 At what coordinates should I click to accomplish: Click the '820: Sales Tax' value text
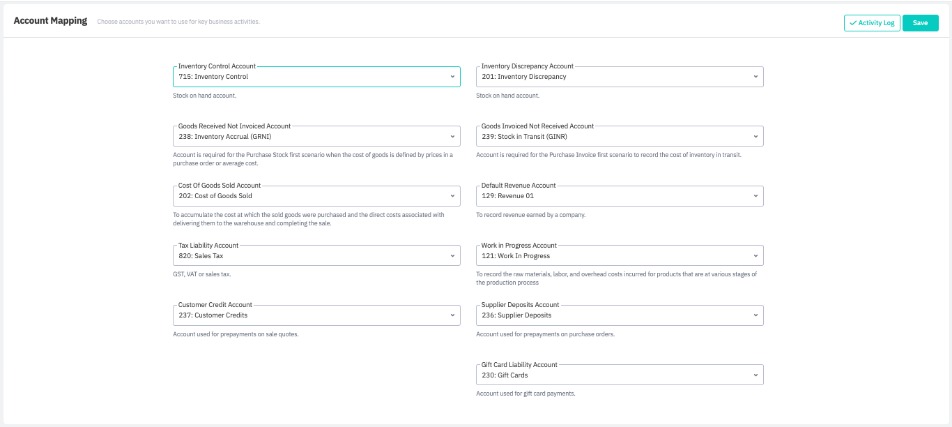tap(201, 256)
